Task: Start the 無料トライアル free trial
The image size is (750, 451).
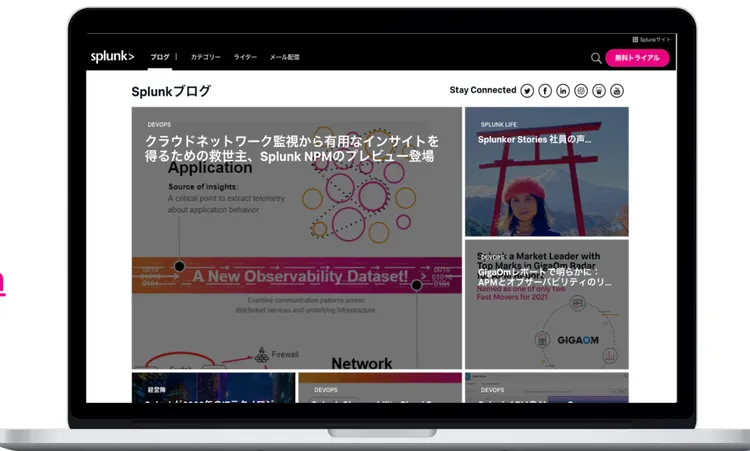Action: point(637,58)
